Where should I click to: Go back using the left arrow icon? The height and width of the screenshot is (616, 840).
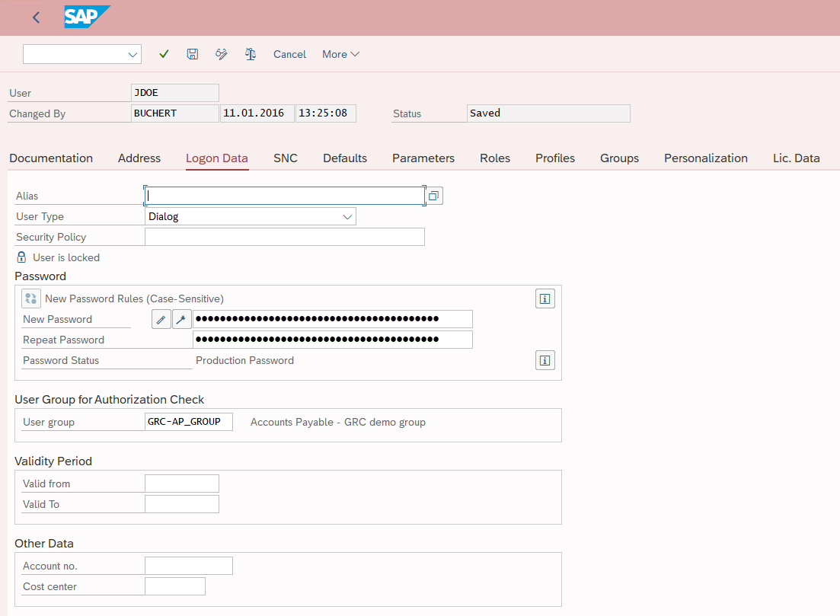(36, 18)
